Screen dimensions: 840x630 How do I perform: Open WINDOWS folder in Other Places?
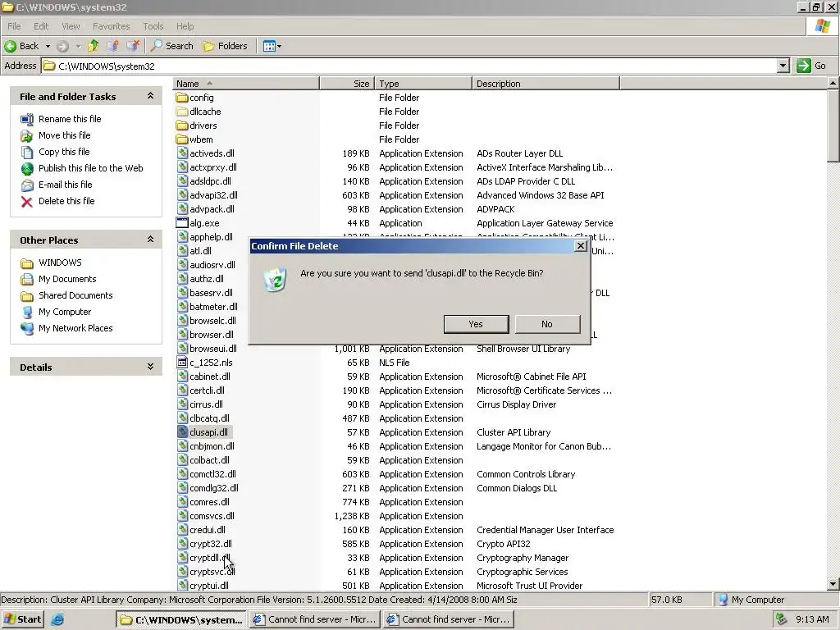point(60,262)
